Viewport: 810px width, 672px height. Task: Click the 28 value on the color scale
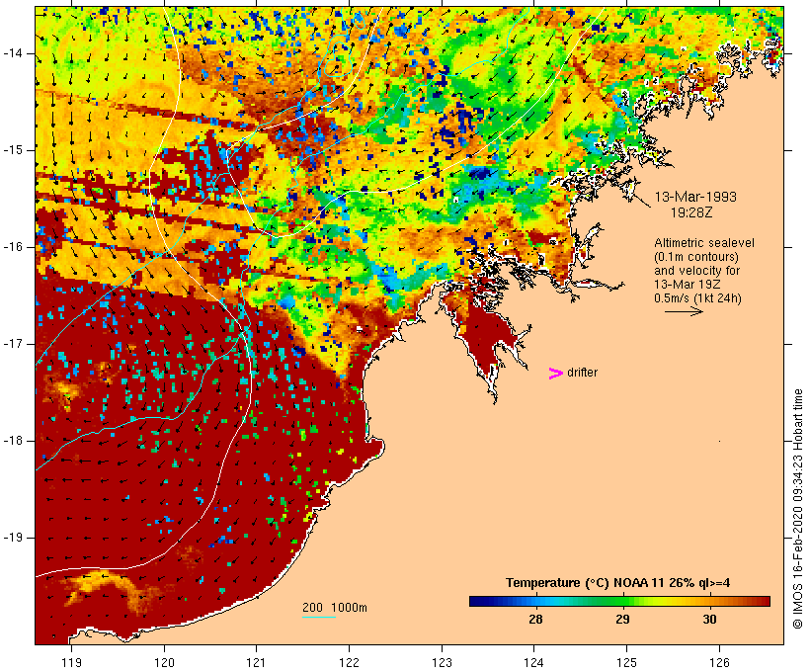click(x=535, y=620)
